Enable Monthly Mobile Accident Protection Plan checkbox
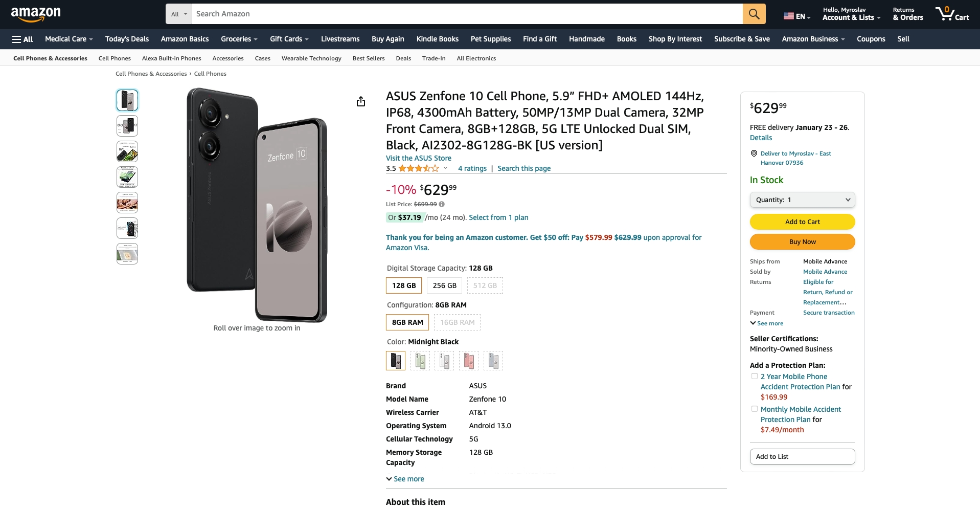Image resolution: width=980 pixels, height=508 pixels. (754, 409)
